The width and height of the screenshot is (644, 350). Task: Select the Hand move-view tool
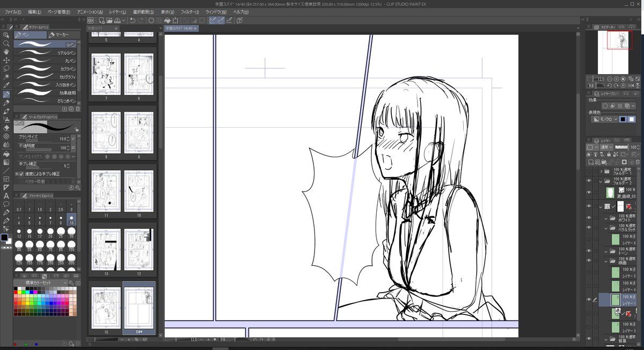tap(6, 52)
